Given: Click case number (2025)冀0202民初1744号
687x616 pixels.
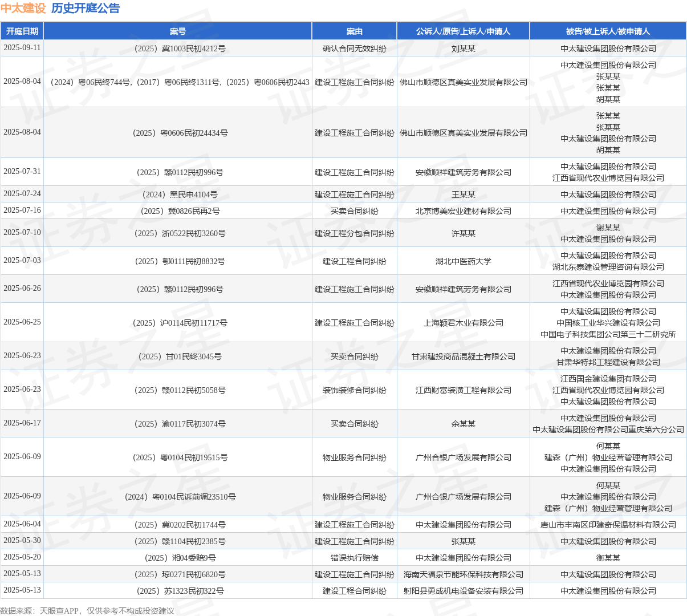Looking at the screenshot, I should (x=178, y=525).
